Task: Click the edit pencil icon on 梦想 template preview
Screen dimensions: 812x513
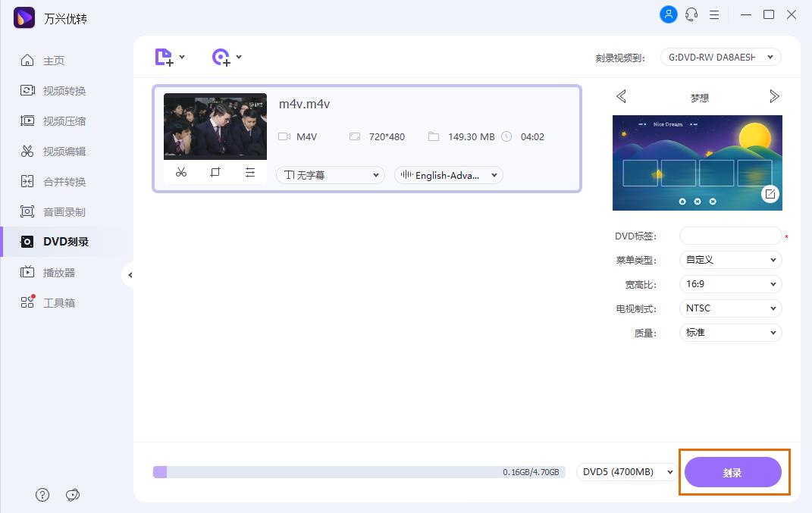Action: point(770,193)
